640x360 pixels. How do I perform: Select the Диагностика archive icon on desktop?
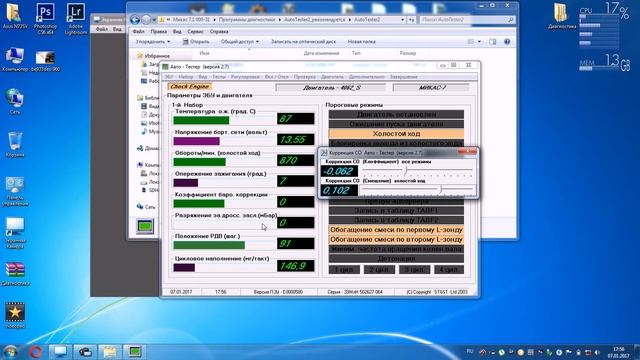[x=15, y=273]
